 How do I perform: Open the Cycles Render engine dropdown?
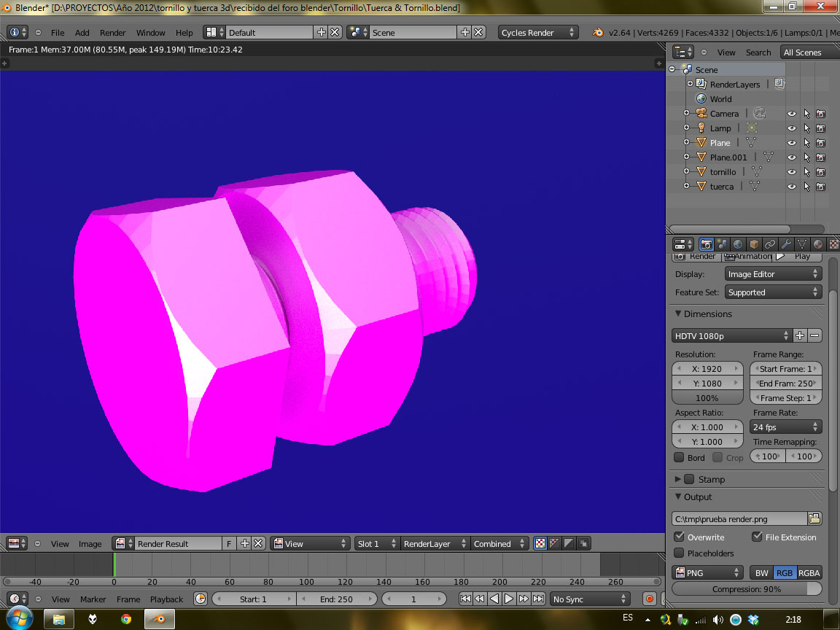pos(538,33)
